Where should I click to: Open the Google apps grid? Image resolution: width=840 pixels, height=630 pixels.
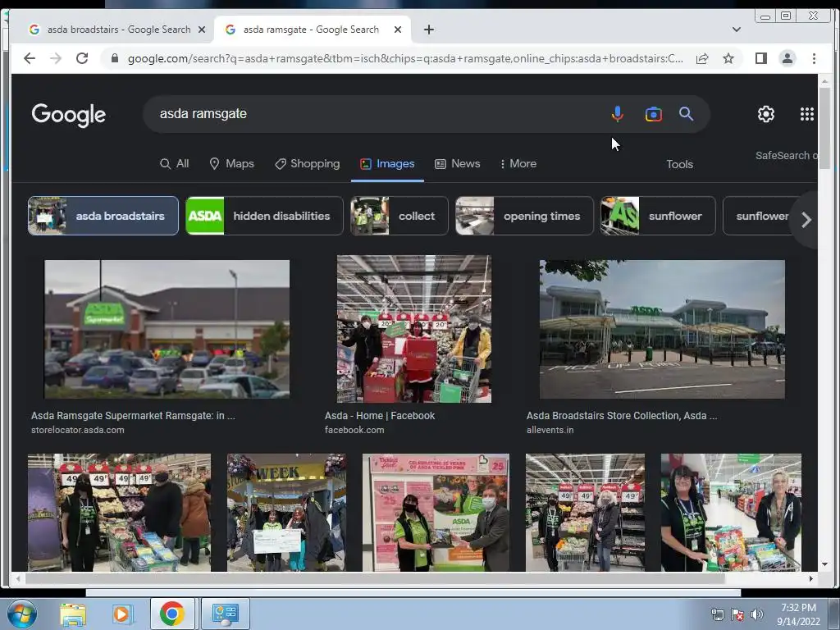coord(807,113)
